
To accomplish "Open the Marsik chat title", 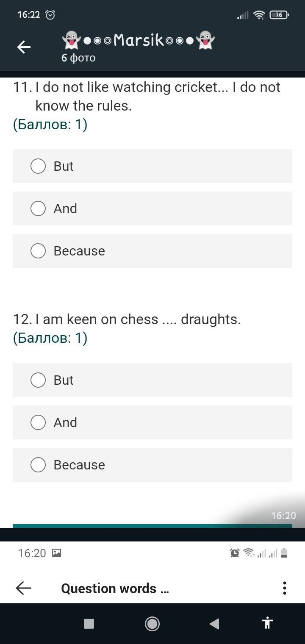I will tap(139, 40).
